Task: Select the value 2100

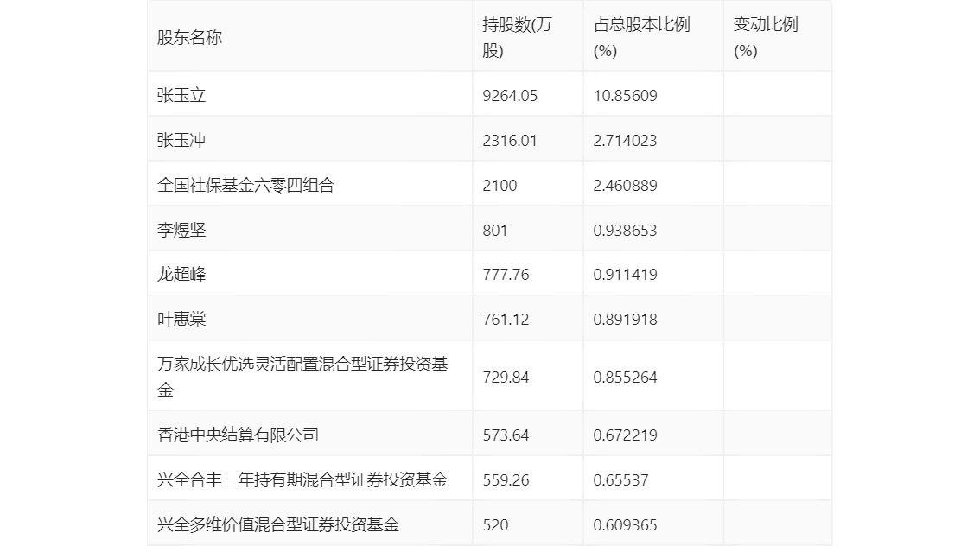Action: tap(500, 186)
